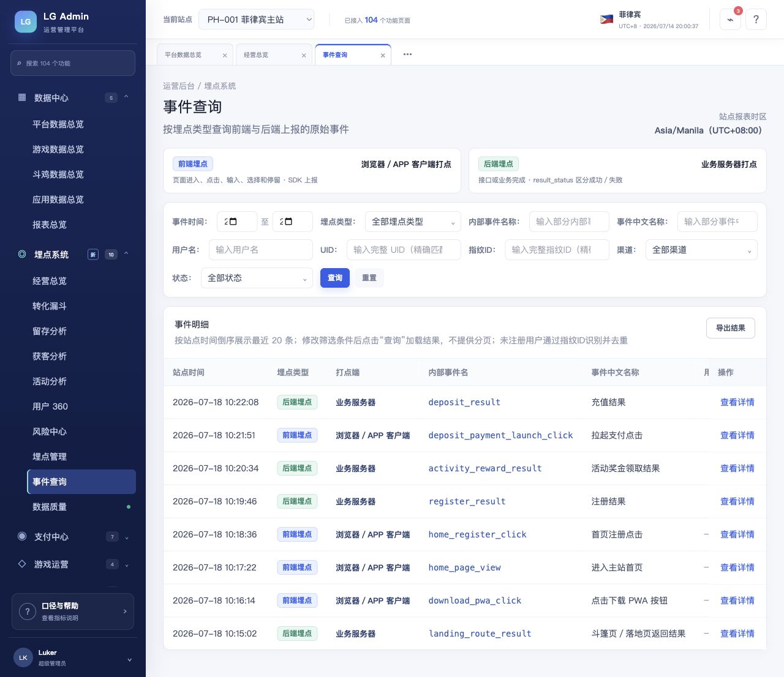Click the 导出结果 button

tap(731, 328)
